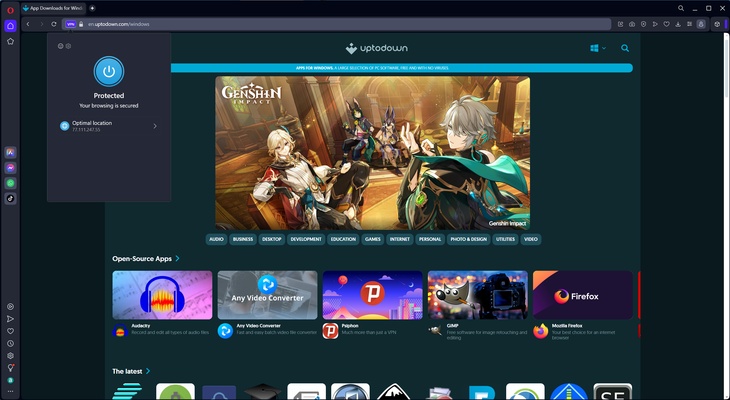Open the PHOTO & DESIGN category

468,239
